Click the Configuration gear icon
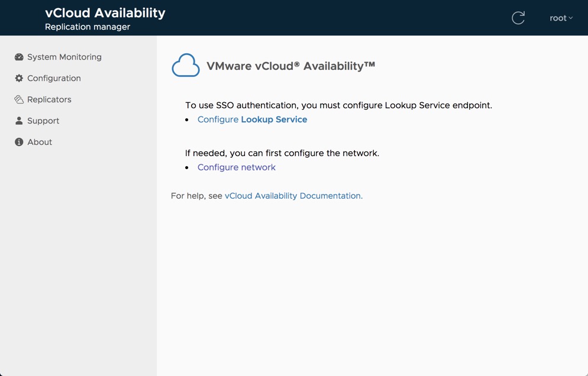The height and width of the screenshot is (376, 588). [x=19, y=79]
